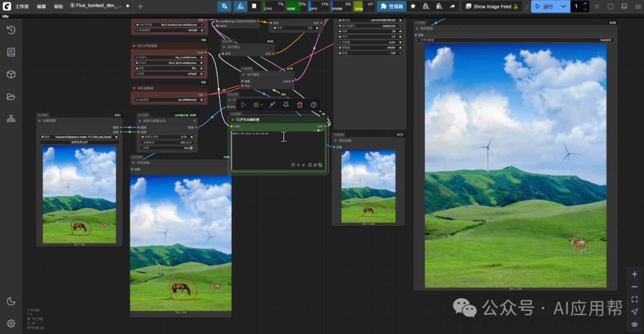Click the second of two adjacent arch icons
The width and height of the screenshot is (644, 334).
[x=439, y=6]
